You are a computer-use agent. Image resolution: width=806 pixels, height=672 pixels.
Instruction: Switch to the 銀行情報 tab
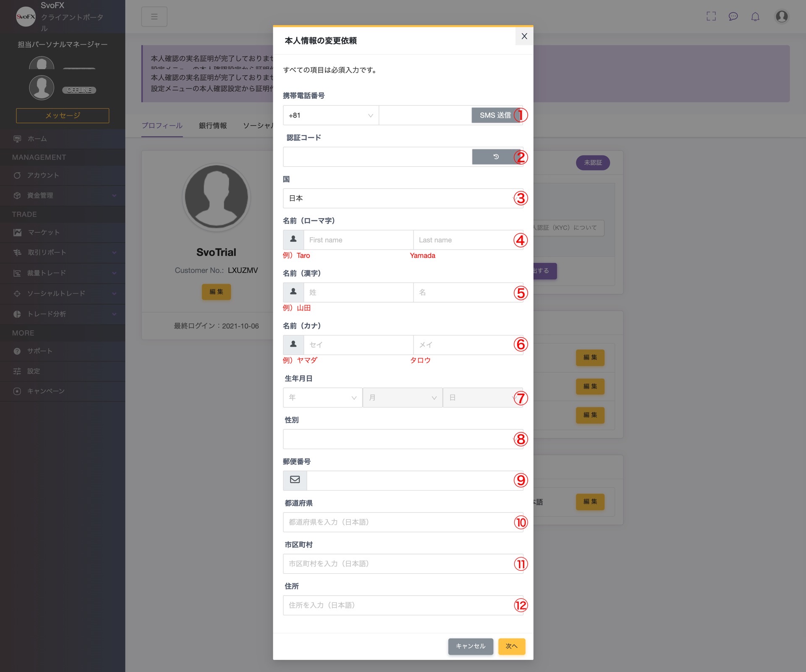213,126
